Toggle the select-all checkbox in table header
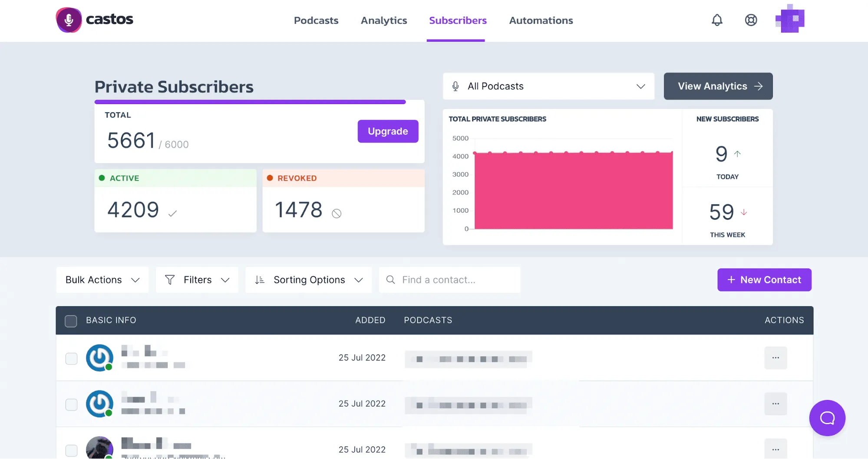Screen dimensions: 868x459 71,321
